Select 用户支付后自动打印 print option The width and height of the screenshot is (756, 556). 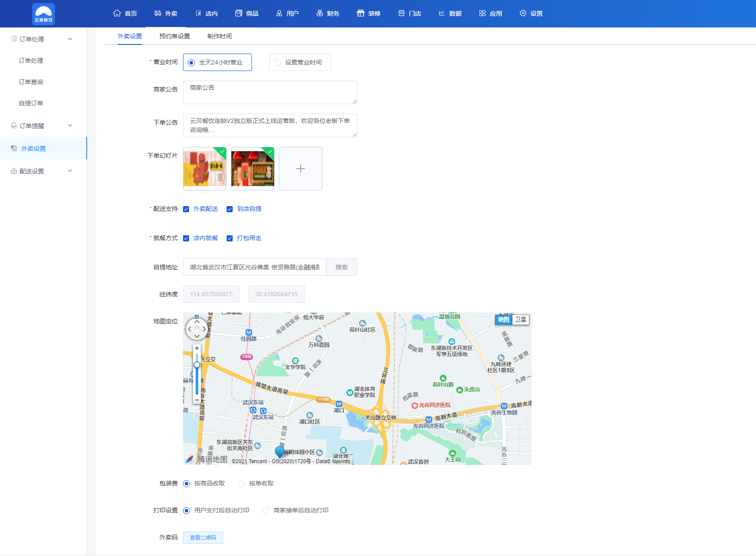pyautogui.click(x=186, y=511)
